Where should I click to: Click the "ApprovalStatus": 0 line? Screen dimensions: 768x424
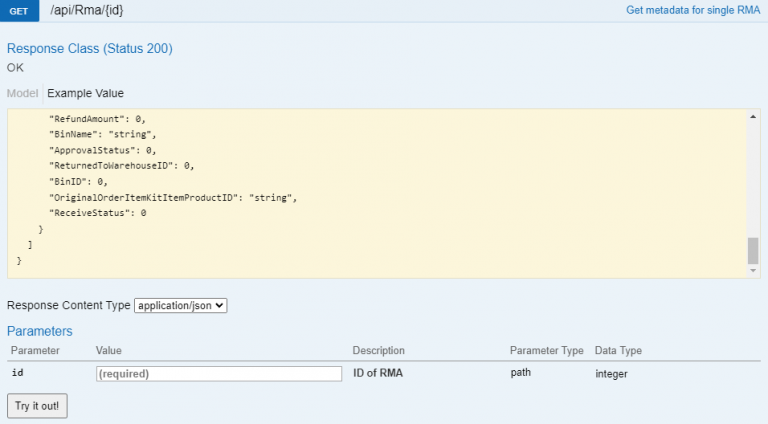[102, 150]
